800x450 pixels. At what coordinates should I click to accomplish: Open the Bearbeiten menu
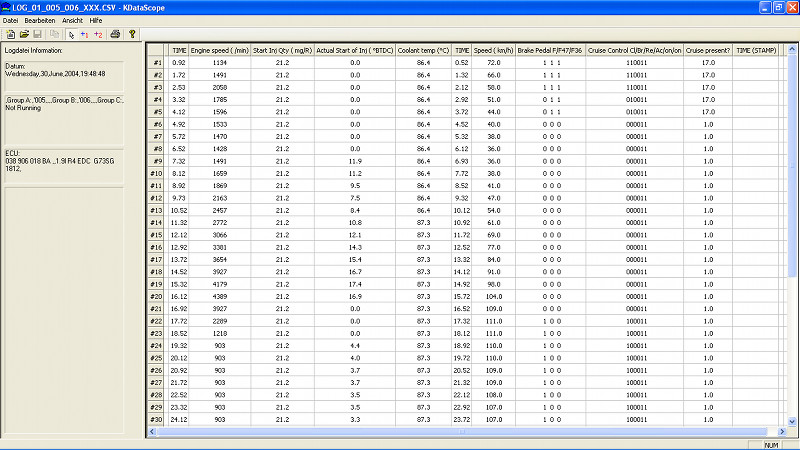39,20
